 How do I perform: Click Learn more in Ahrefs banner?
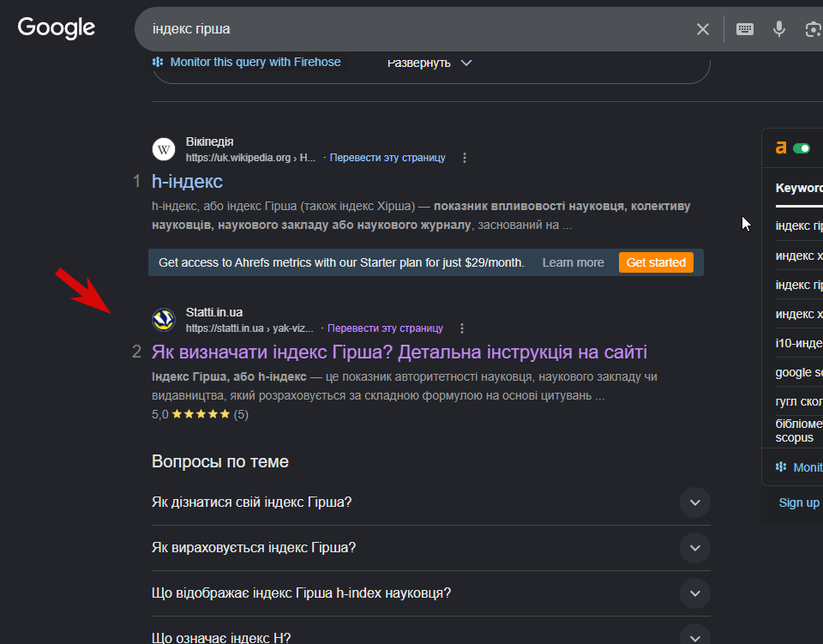574,262
